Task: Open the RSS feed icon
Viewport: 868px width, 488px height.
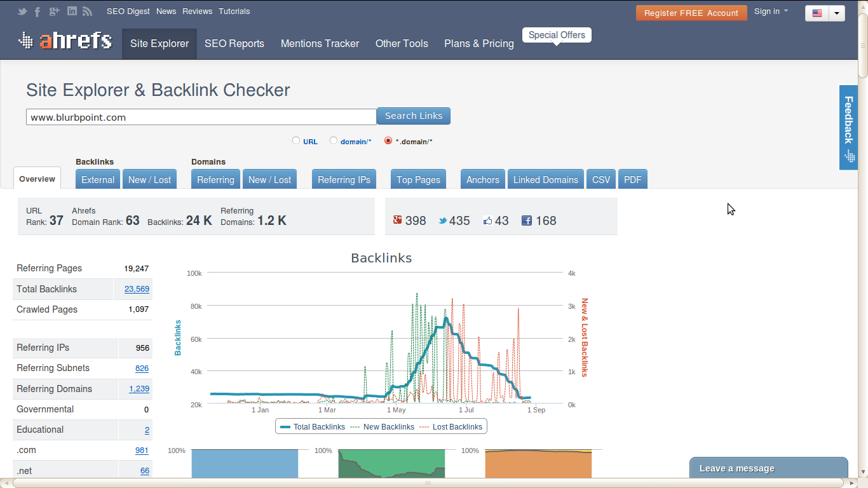Action: pyautogui.click(x=88, y=11)
